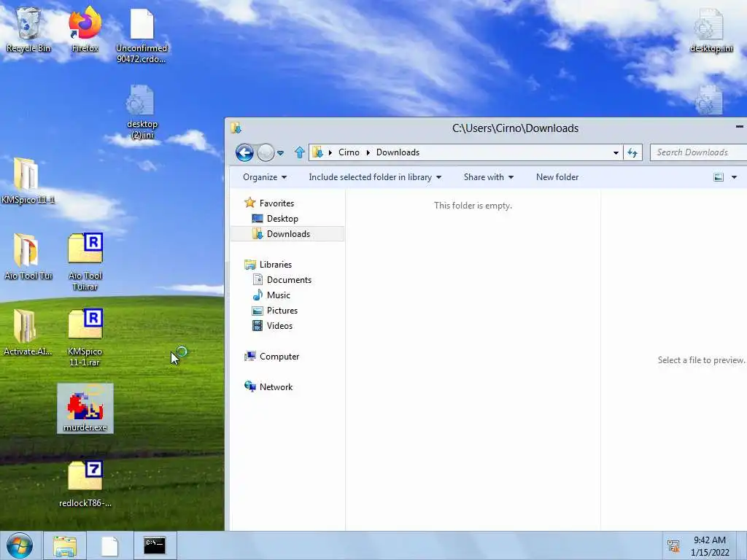Click the change view icon in Explorer toolbar
747x560 pixels.
point(719,177)
